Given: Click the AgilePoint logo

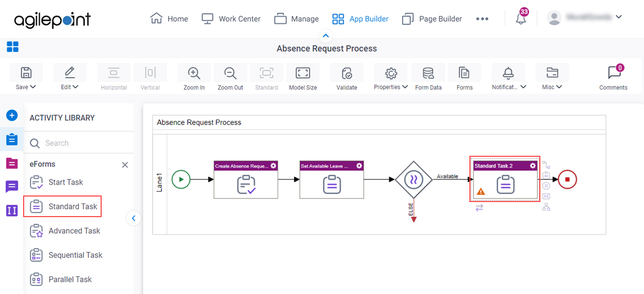Looking at the screenshot, I should (52, 20).
